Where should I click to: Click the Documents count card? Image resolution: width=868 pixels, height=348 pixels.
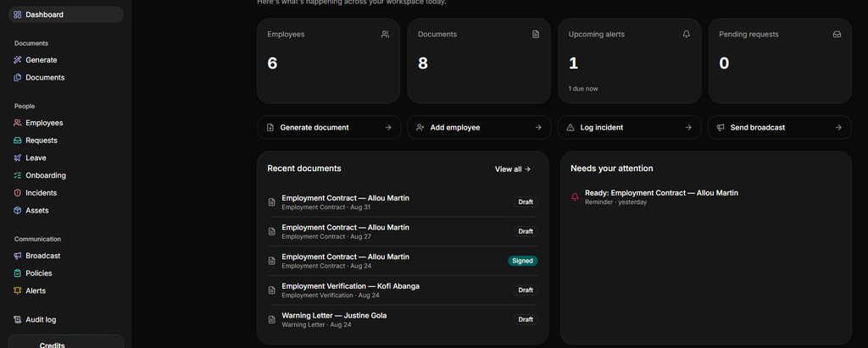(479, 61)
